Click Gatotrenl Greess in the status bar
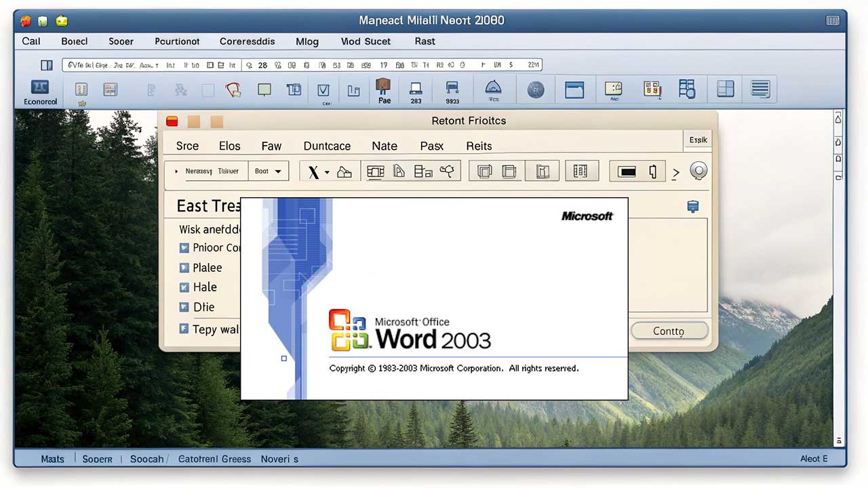This screenshot has width=868, height=488. point(214,459)
